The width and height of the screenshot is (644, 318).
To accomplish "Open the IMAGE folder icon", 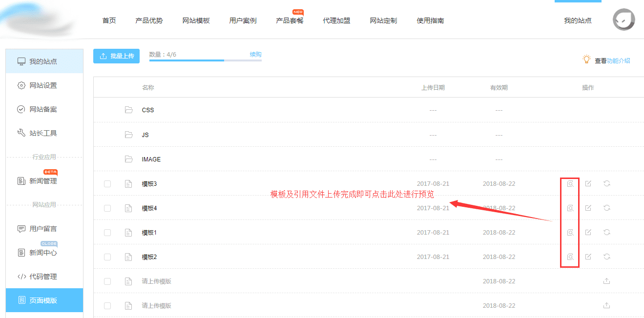I will [129, 159].
